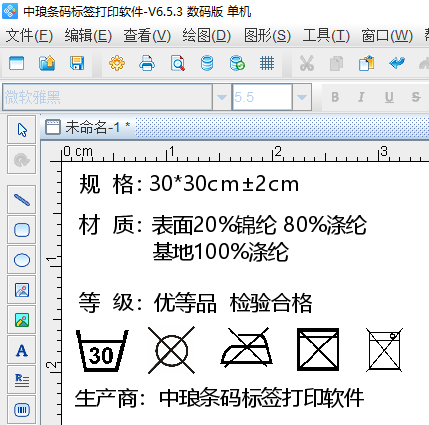Select the 表面20%锦纶 80%涤纶 text line
The width and height of the screenshot is (429, 425).
[259, 225]
